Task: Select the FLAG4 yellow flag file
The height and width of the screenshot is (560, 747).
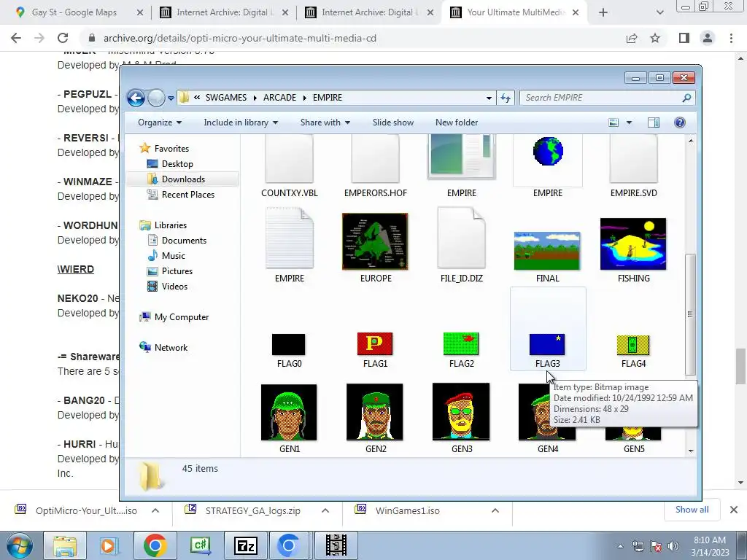Action: click(633, 345)
